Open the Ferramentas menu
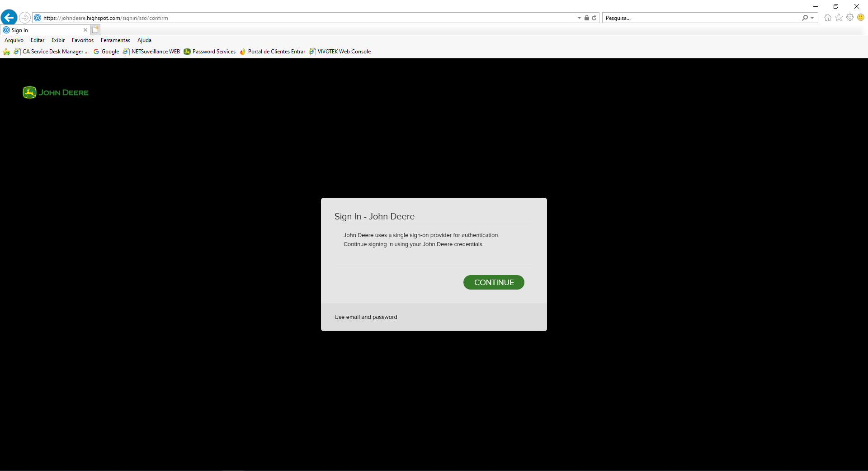This screenshot has width=868, height=471. (115, 40)
